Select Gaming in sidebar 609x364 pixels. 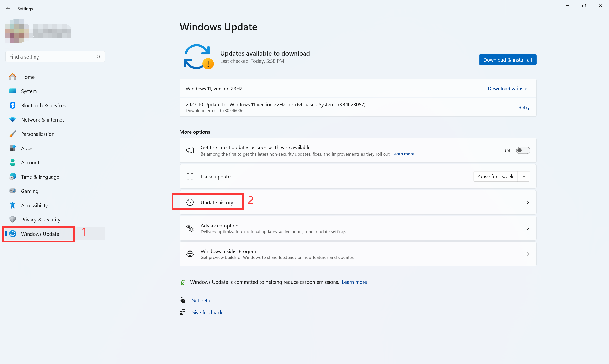point(55,191)
